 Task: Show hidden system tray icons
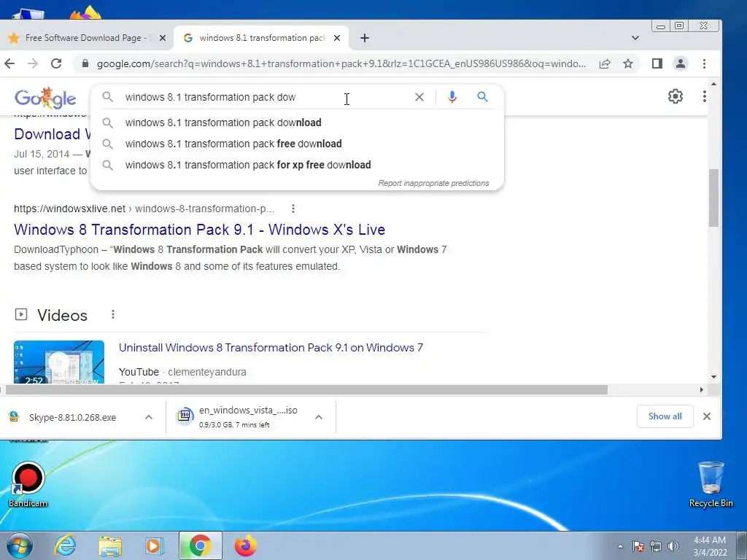coord(620,546)
